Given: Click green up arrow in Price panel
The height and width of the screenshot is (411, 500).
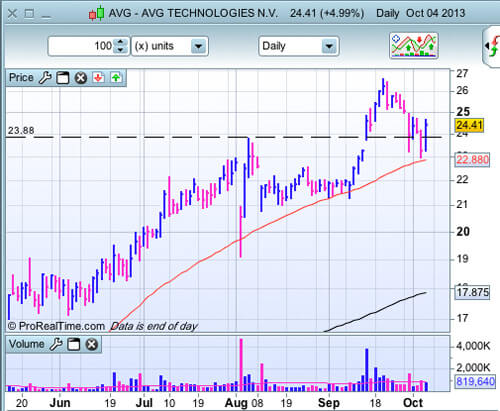Looking at the screenshot, I should point(116,78).
